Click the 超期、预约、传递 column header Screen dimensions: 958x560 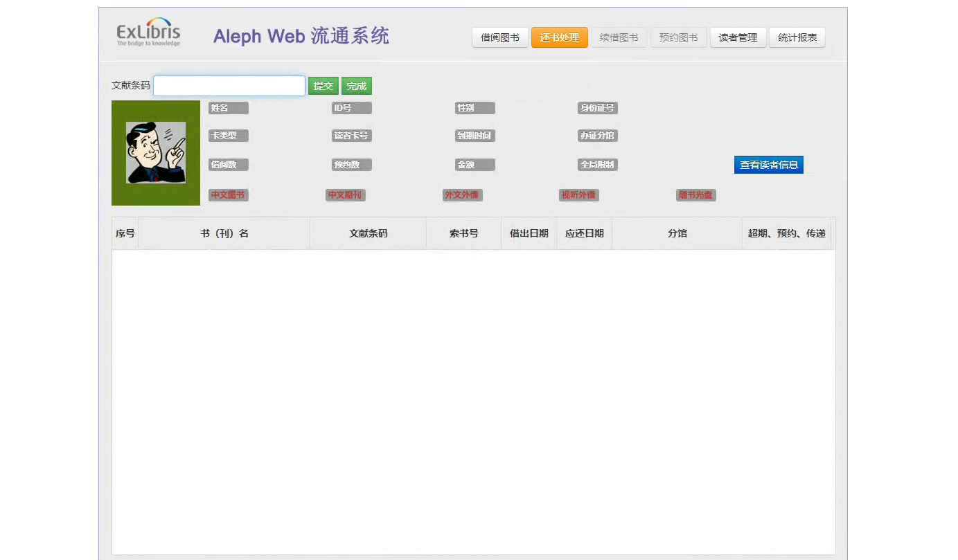tap(787, 233)
